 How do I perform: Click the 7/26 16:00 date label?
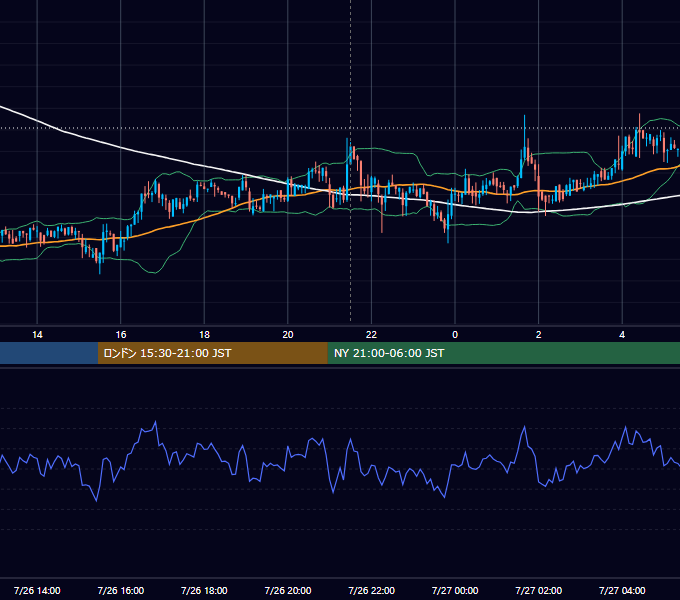[x=121, y=590]
